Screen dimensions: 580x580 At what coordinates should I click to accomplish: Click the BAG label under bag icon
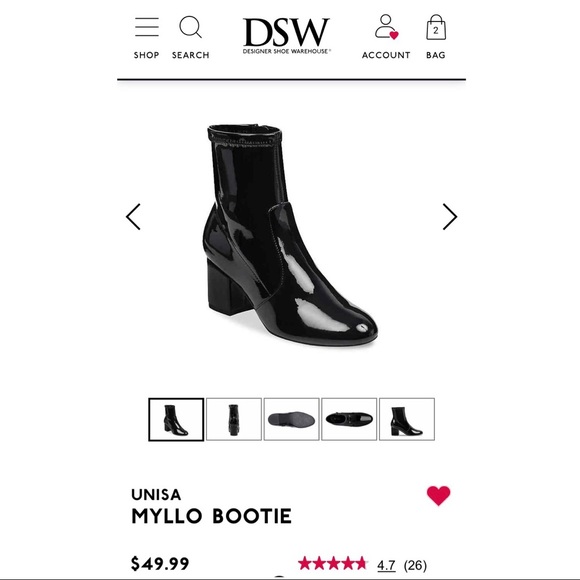(436, 55)
